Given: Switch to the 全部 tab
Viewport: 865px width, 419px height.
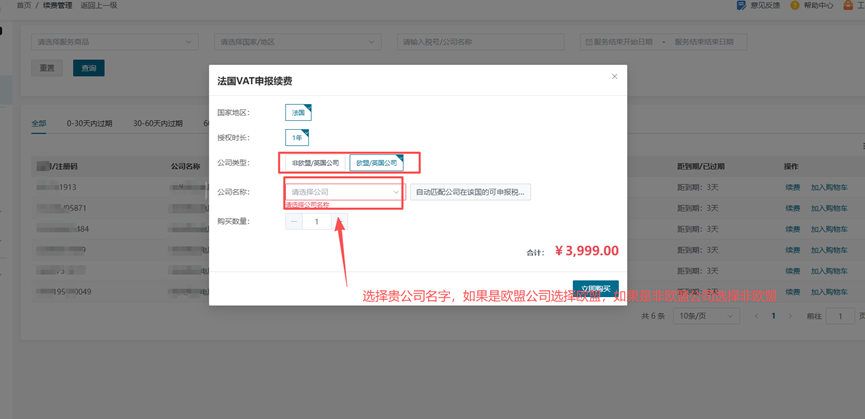Looking at the screenshot, I should click(x=38, y=124).
